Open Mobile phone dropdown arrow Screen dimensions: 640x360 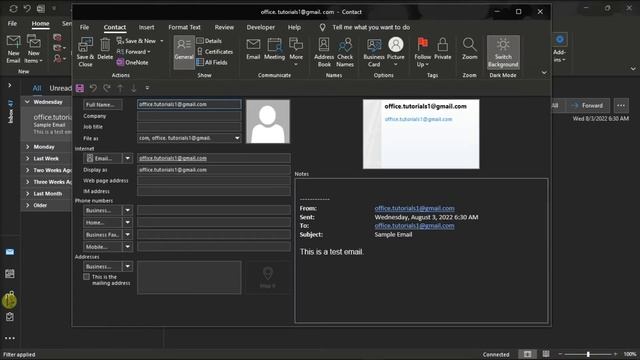[x=127, y=247]
